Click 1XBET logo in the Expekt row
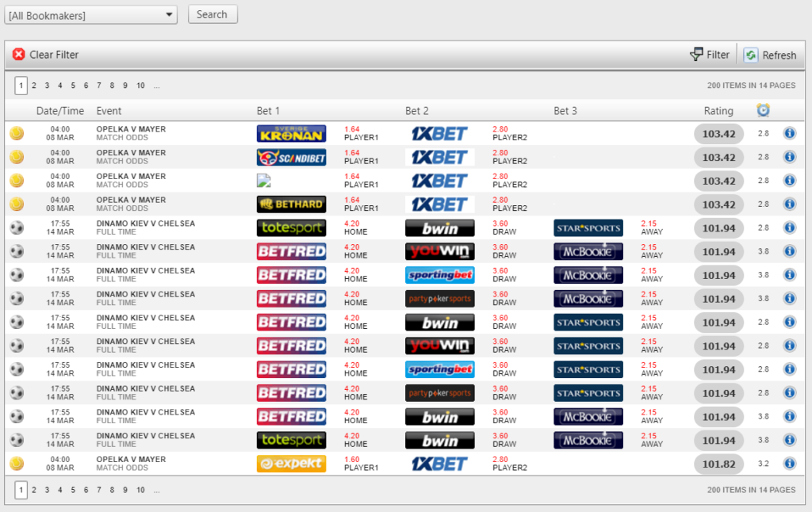Screen dimensions: 812x512 439,464
